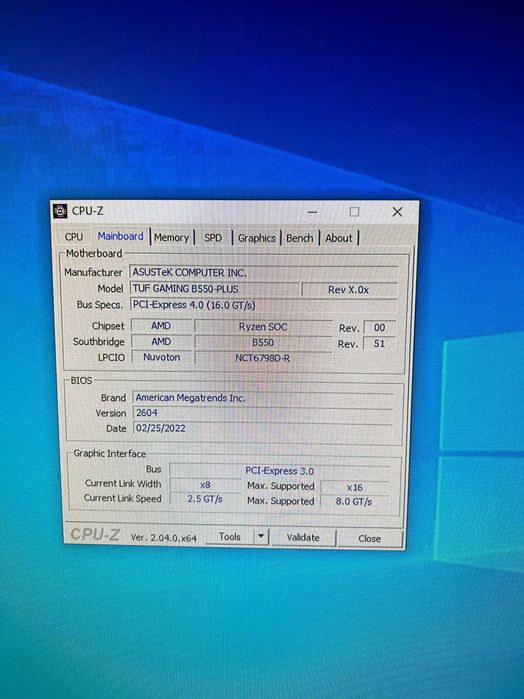Viewport: 524px width, 699px height.
Task: Click the B550 southbridge value
Action: [263, 342]
